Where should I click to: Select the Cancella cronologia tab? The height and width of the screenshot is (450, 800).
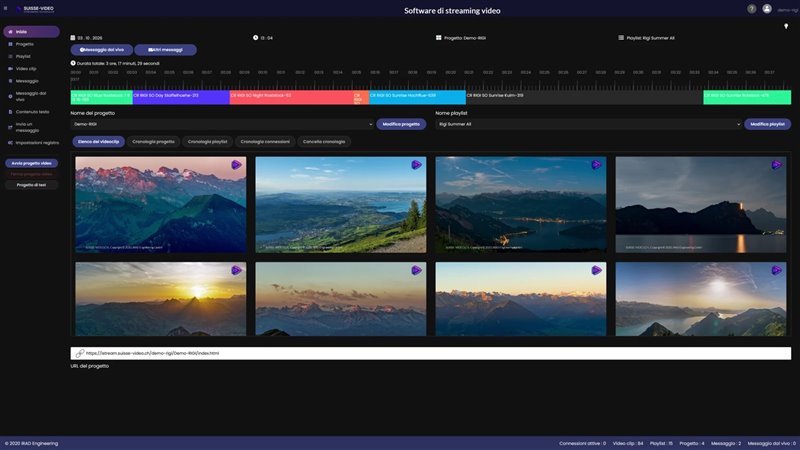click(x=324, y=142)
